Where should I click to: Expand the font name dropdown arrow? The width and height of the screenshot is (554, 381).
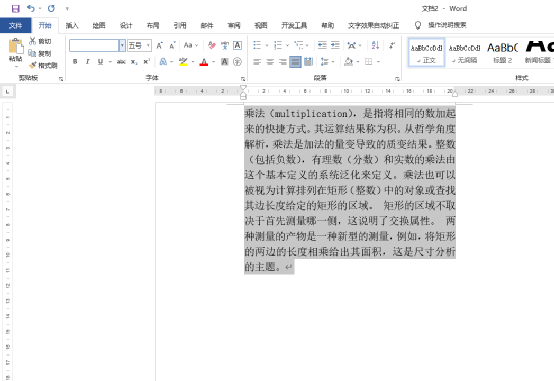click(x=122, y=46)
